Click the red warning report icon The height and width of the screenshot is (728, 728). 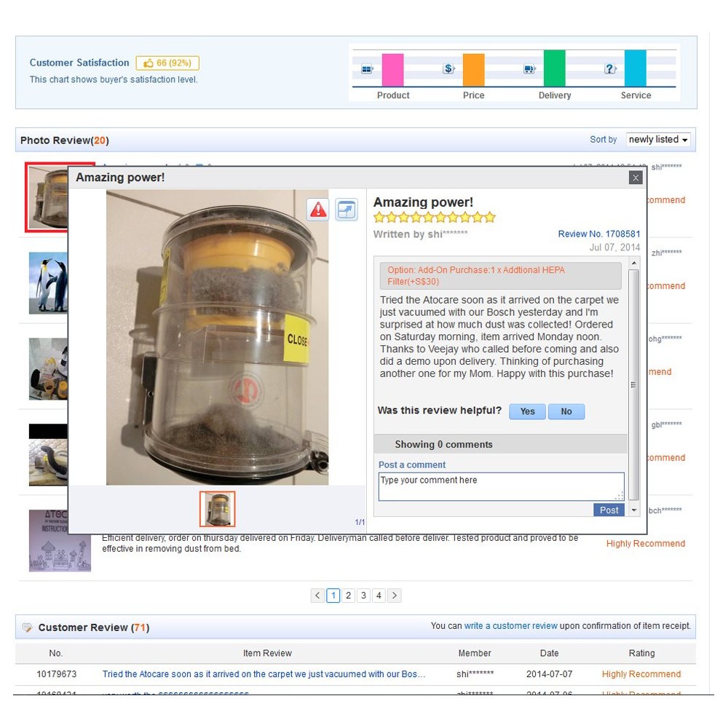pyautogui.click(x=318, y=210)
